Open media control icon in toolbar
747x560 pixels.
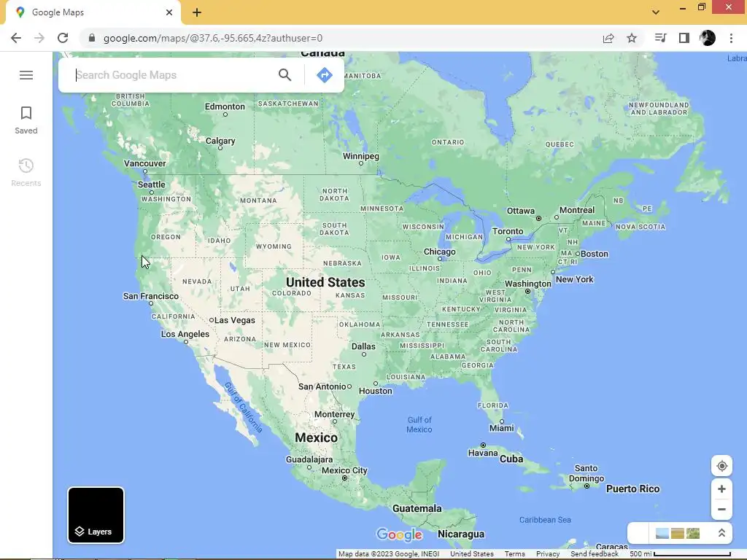click(660, 38)
